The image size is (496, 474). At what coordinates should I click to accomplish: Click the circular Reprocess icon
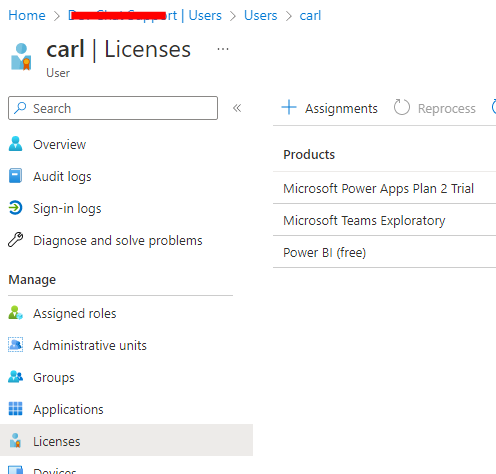coord(402,107)
